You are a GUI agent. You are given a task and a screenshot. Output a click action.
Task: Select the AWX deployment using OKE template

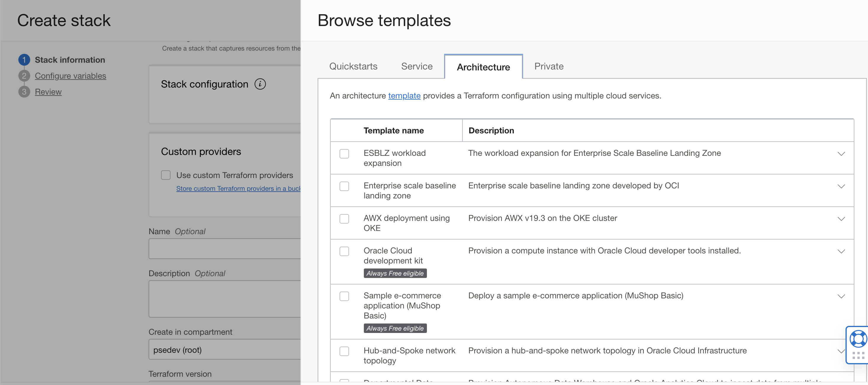coord(344,219)
